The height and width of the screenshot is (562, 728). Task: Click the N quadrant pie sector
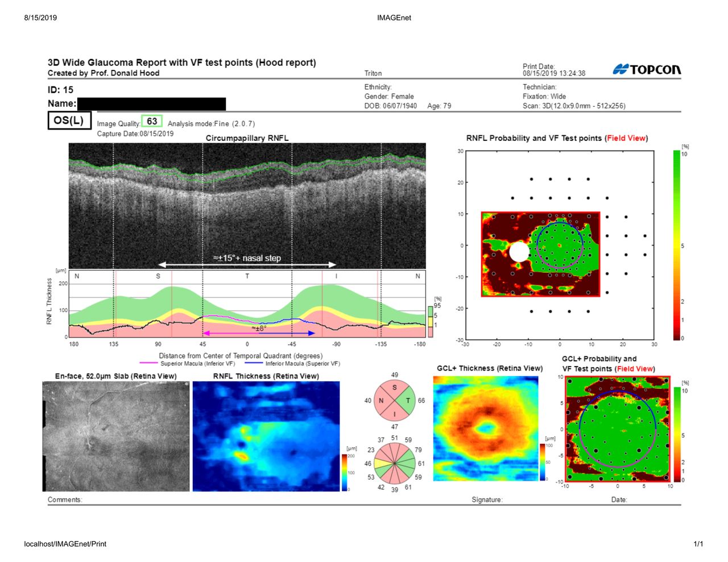pyautogui.click(x=382, y=401)
